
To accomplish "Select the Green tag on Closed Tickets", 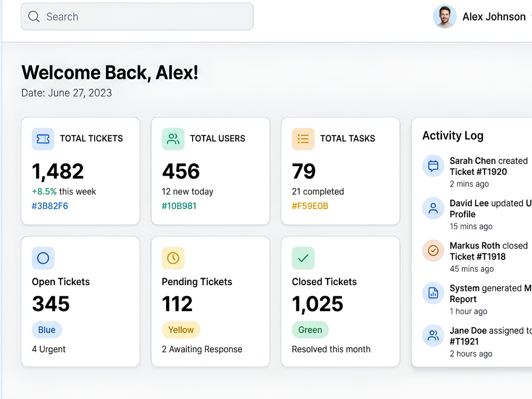I will point(310,330).
